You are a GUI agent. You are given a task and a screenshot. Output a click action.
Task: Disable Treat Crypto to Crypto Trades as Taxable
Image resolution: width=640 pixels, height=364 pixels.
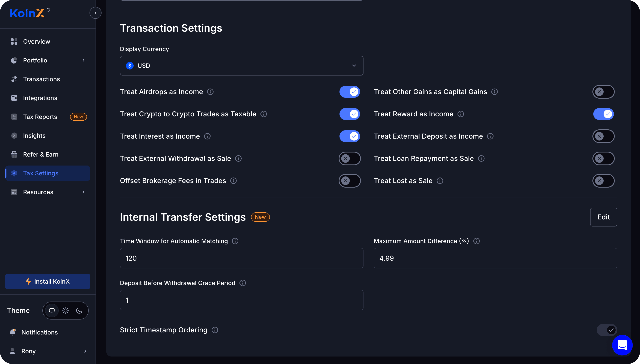click(349, 114)
